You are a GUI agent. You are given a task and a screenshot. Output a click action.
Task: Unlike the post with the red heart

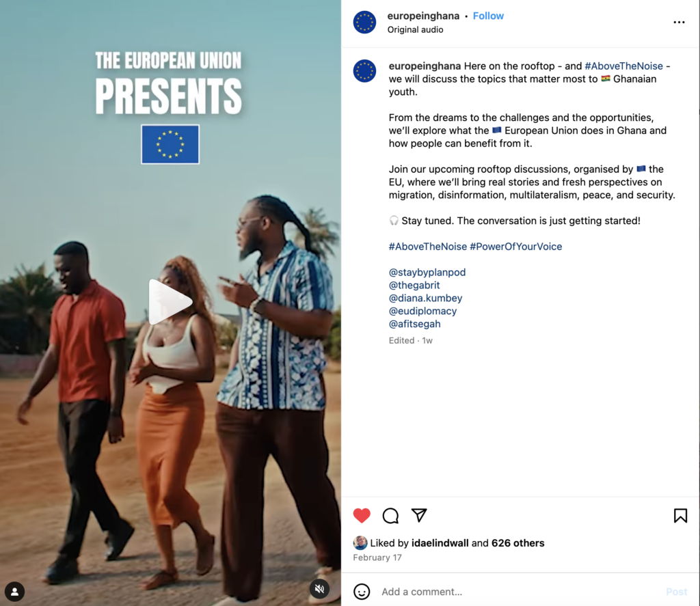(x=362, y=515)
